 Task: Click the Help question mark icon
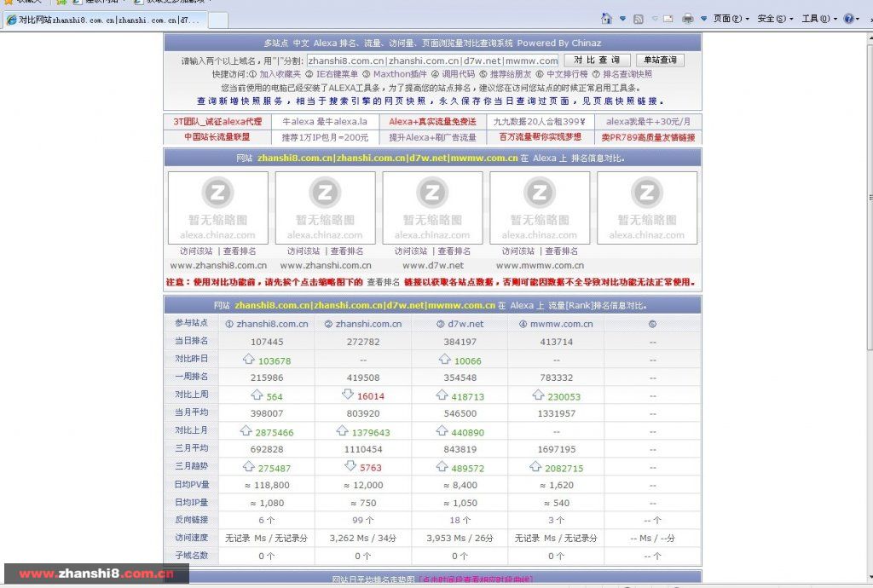(x=848, y=19)
